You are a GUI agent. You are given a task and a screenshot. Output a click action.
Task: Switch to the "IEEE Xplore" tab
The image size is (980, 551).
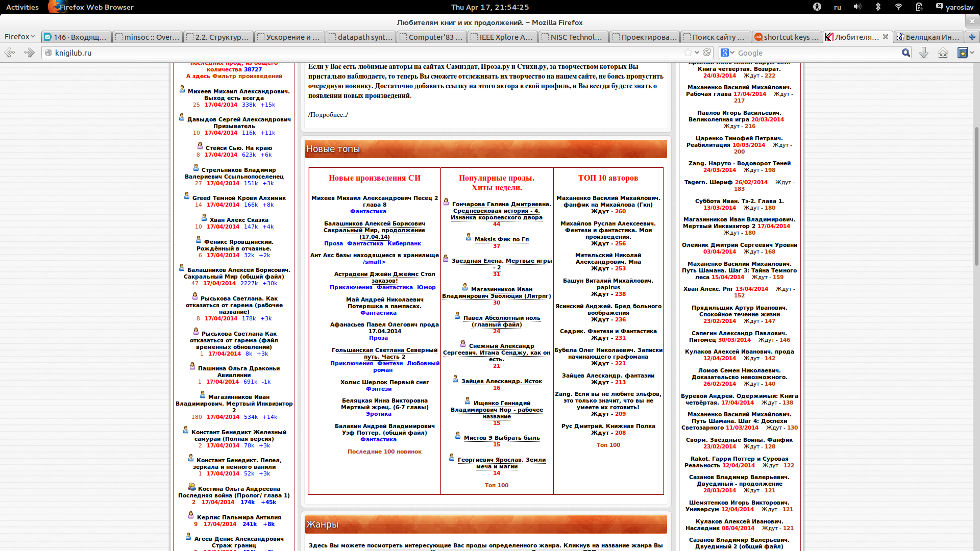point(502,37)
